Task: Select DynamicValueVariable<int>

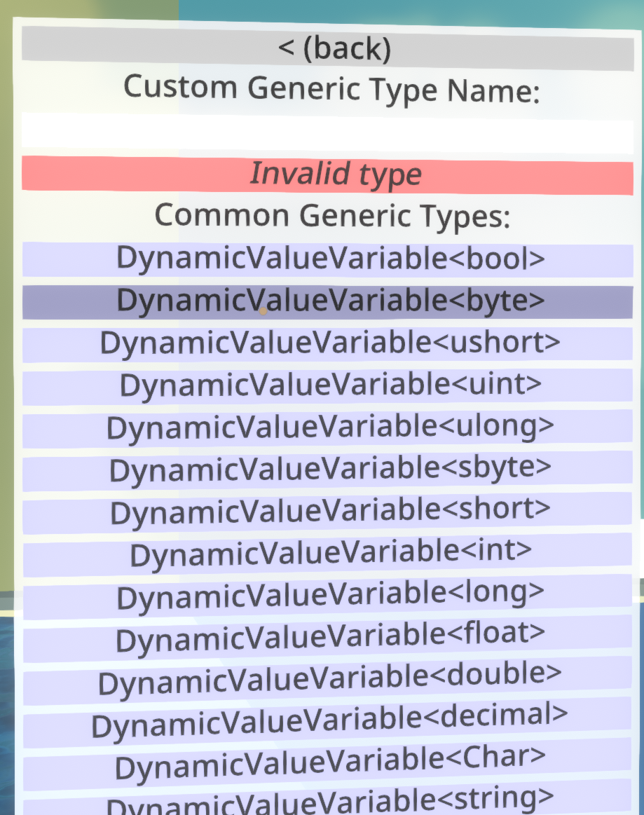Action: click(327, 554)
